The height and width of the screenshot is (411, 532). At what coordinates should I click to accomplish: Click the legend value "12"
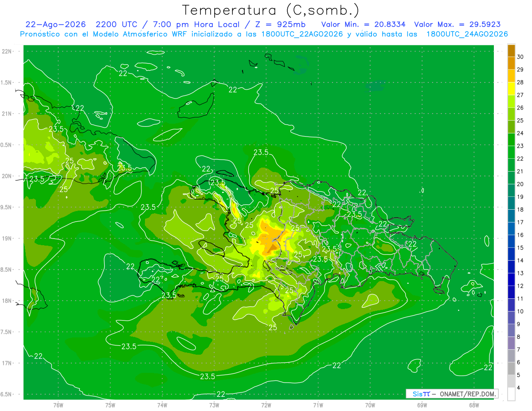[520, 286]
